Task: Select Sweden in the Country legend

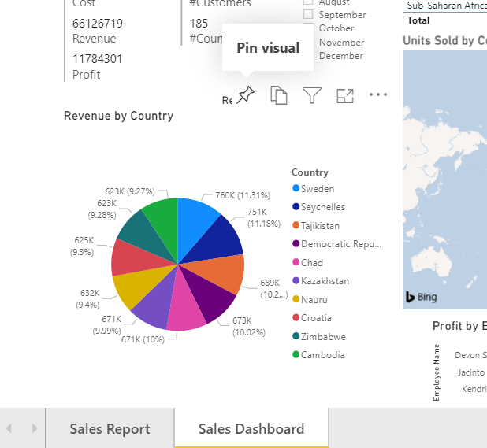Action: coord(317,189)
